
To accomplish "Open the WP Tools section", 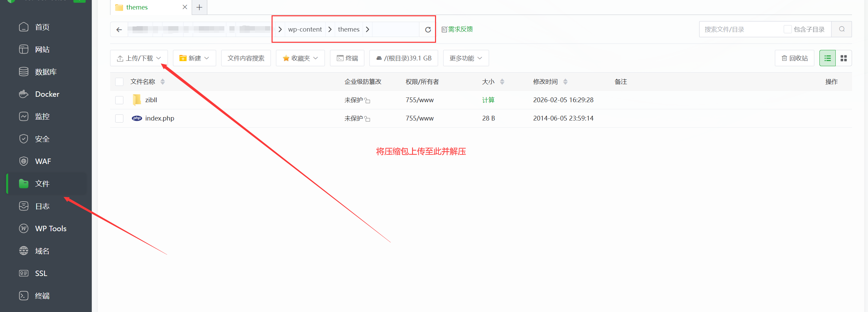I will coord(50,228).
